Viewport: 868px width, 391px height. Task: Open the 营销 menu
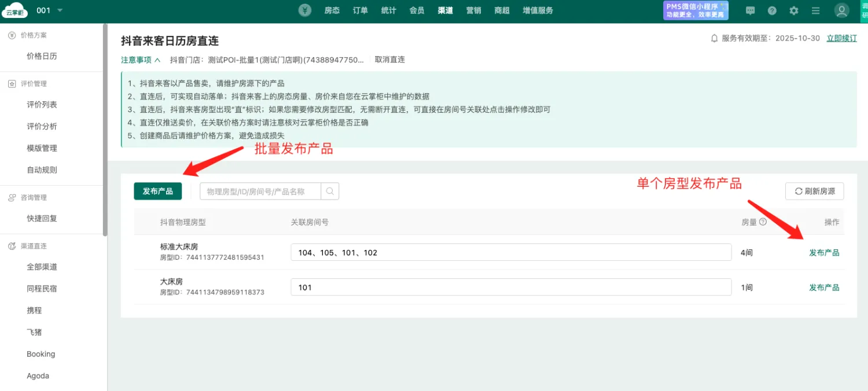coord(474,10)
